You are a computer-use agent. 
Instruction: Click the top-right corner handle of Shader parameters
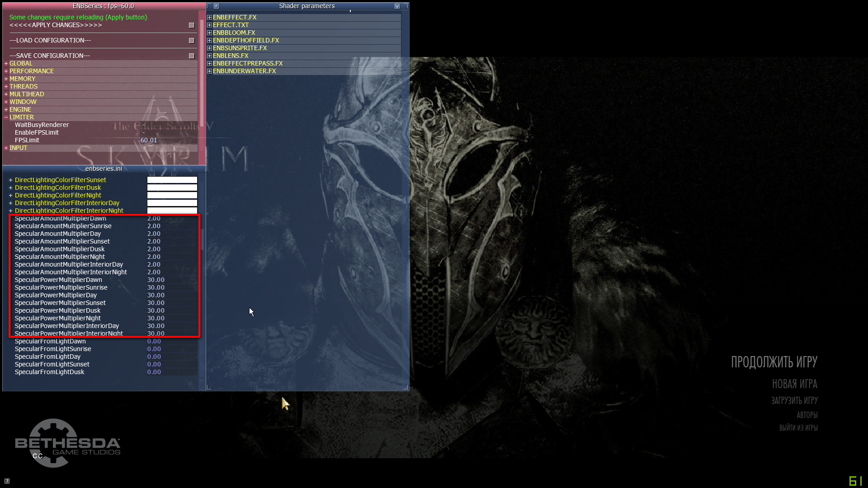point(406,5)
